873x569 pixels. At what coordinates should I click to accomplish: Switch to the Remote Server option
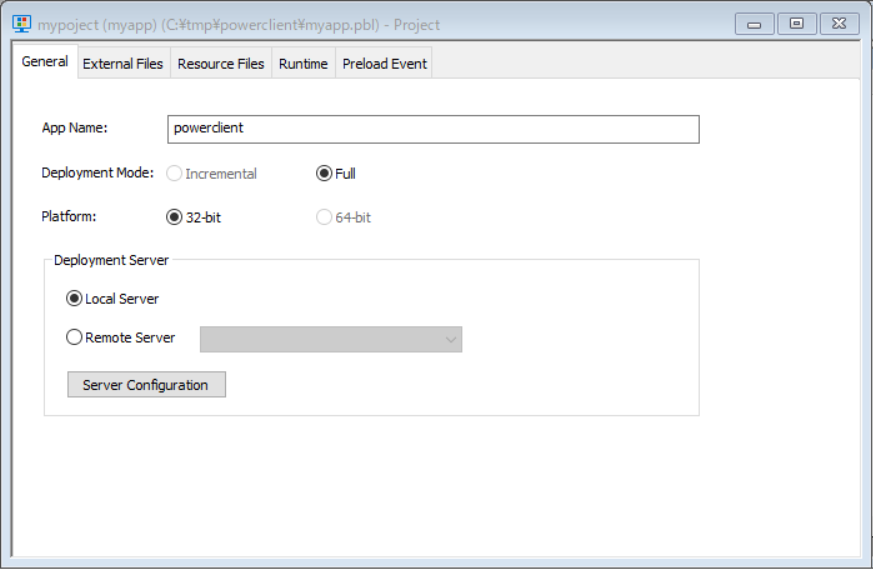click(x=75, y=338)
